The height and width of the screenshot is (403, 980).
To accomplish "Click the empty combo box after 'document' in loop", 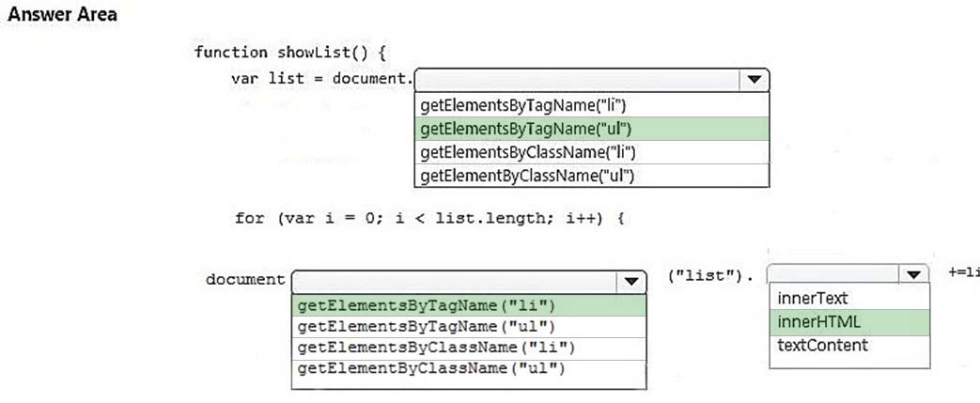I will (x=453, y=282).
